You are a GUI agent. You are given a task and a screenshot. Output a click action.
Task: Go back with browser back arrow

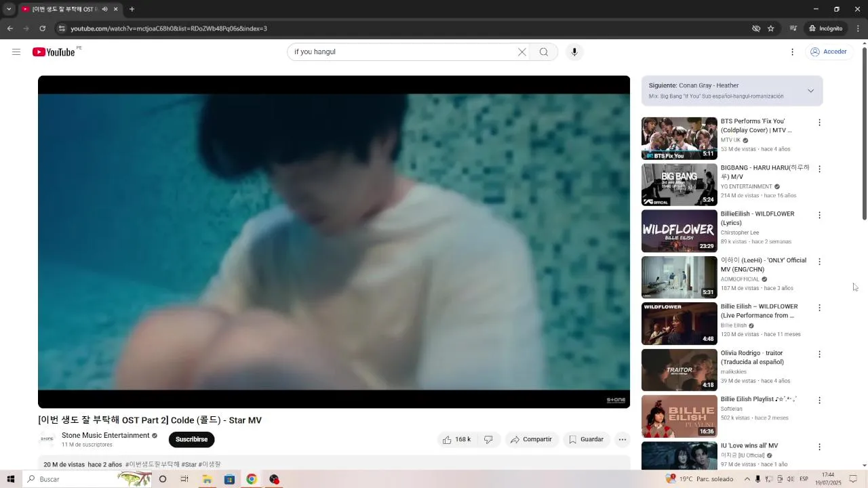pos(9,28)
